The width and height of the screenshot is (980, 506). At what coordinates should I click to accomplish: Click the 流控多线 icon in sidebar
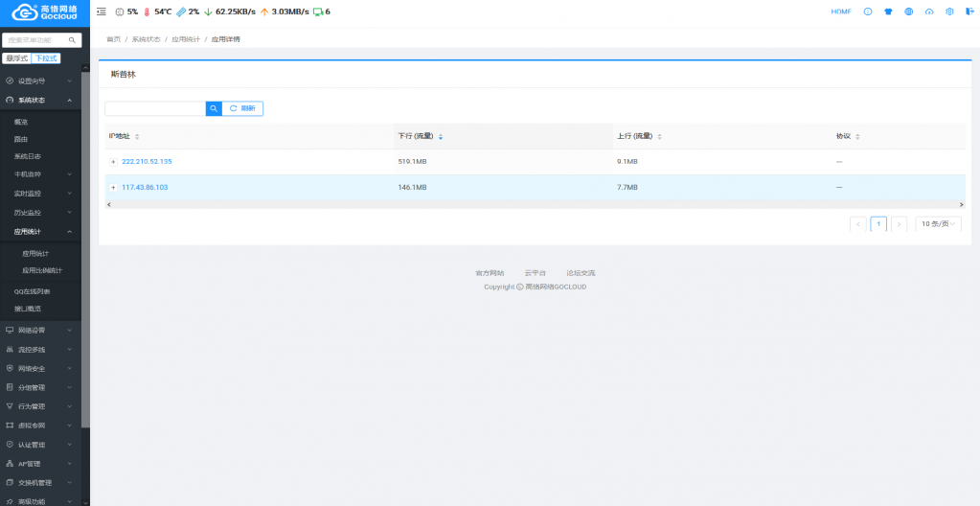click(10, 349)
